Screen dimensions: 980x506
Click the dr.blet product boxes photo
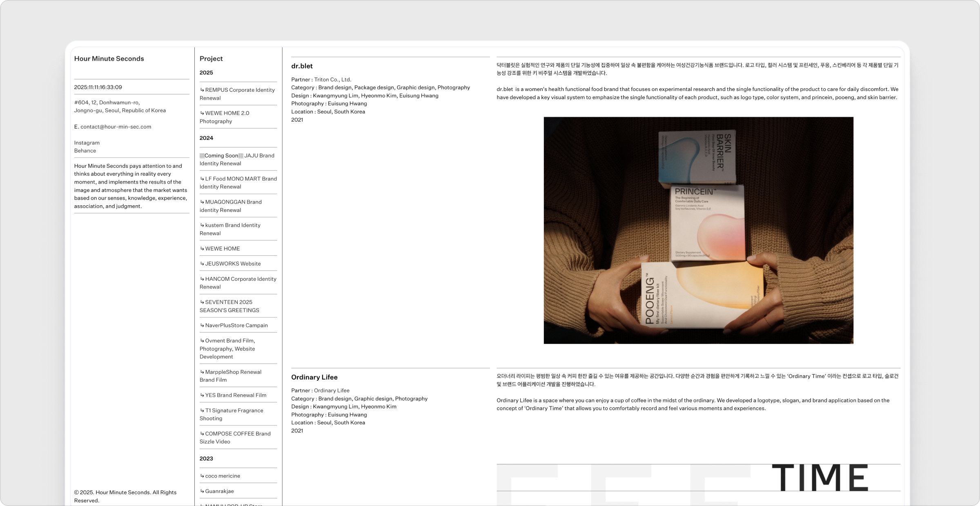coord(698,230)
